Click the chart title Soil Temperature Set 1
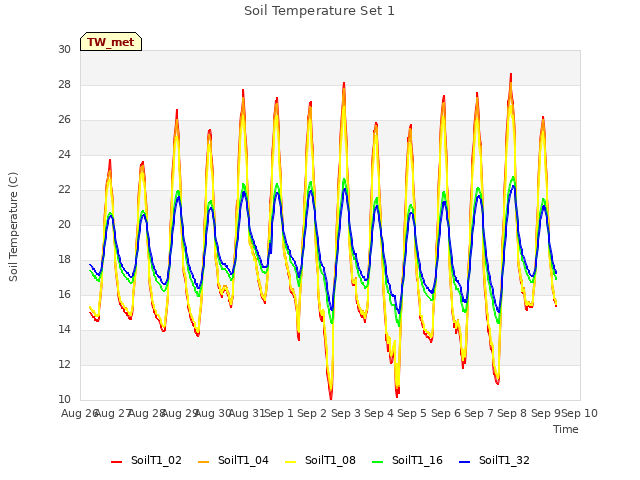This screenshot has width=640, height=480. pyautogui.click(x=319, y=11)
